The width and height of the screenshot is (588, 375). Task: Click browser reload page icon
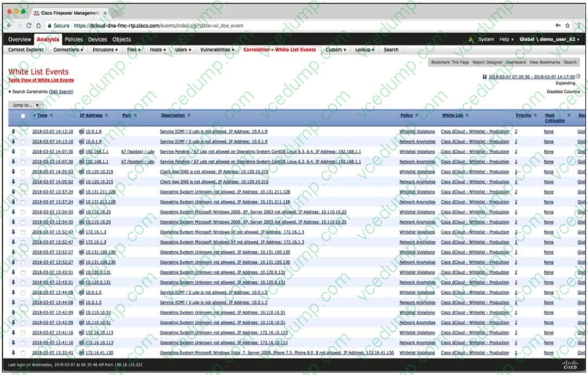[x=29, y=26]
